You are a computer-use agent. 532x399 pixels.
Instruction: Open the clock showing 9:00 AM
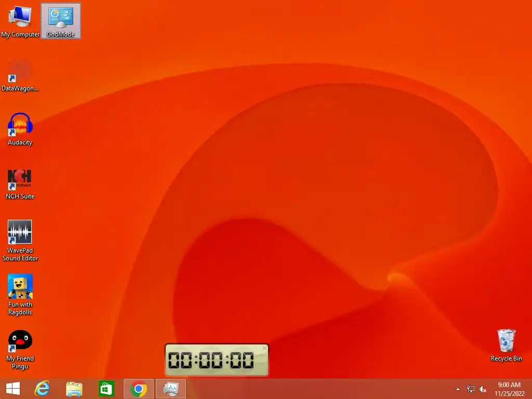(509, 389)
